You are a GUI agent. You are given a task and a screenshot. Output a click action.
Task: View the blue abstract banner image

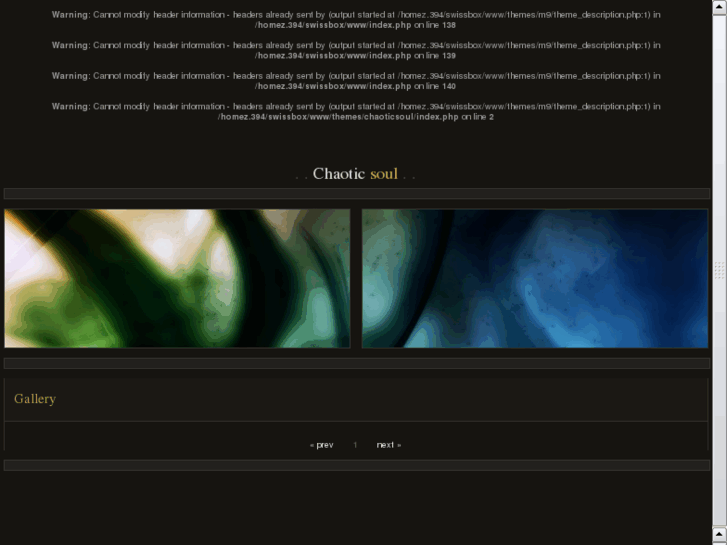click(x=535, y=278)
